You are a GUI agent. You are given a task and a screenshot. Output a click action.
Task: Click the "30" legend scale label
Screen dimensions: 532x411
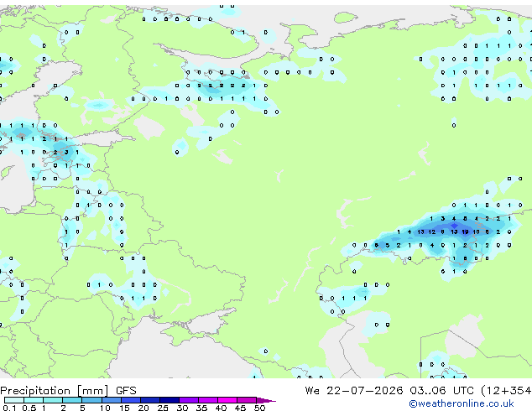(x=182, y=408)
